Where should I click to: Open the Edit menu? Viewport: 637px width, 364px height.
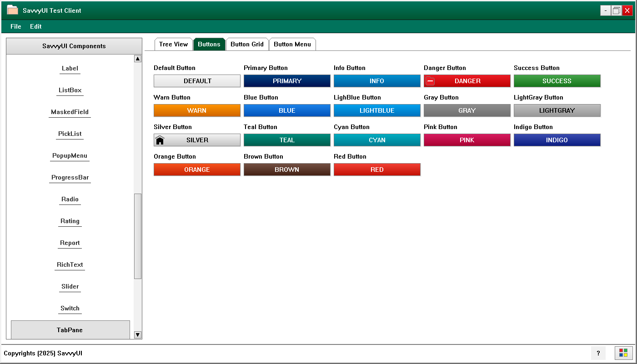(x=36, y=26)
